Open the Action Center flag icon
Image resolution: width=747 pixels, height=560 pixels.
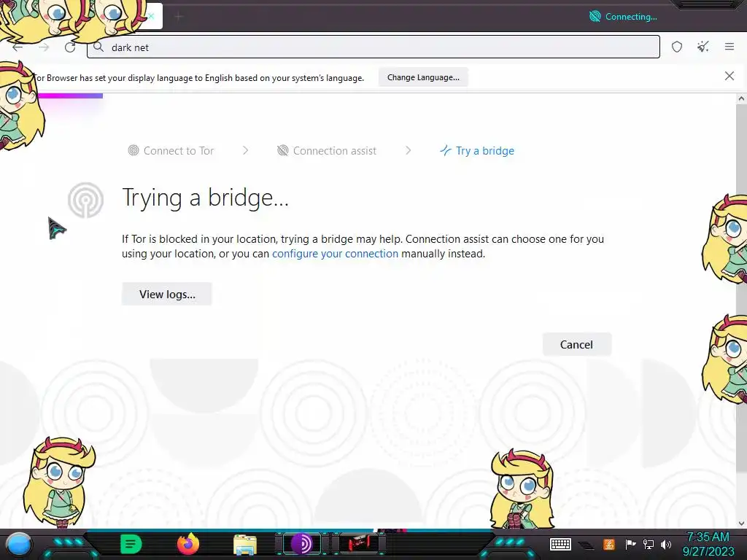coord(630,544)
